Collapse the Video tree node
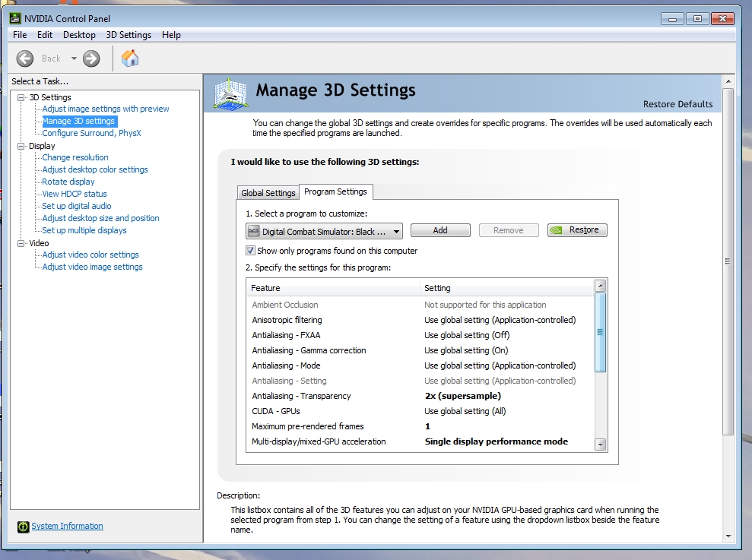The width and height of the screenshot is (752, 560). [x=21, y=243]
